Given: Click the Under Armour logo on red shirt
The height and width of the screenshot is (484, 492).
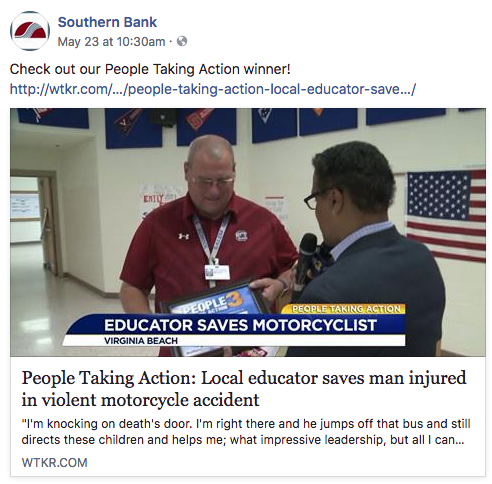Looking at the screenshot, I should tap(184, 236).
